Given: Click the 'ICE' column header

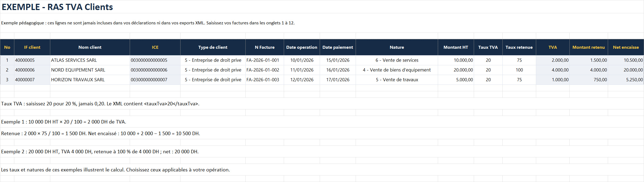Looking at the screenshot, I should tap(155, 47).
